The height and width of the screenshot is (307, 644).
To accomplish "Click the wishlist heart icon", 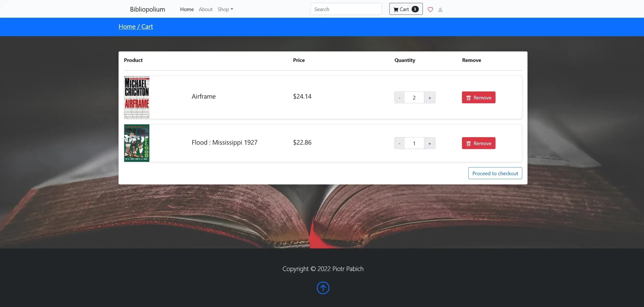I will click(x=430, y=9).
